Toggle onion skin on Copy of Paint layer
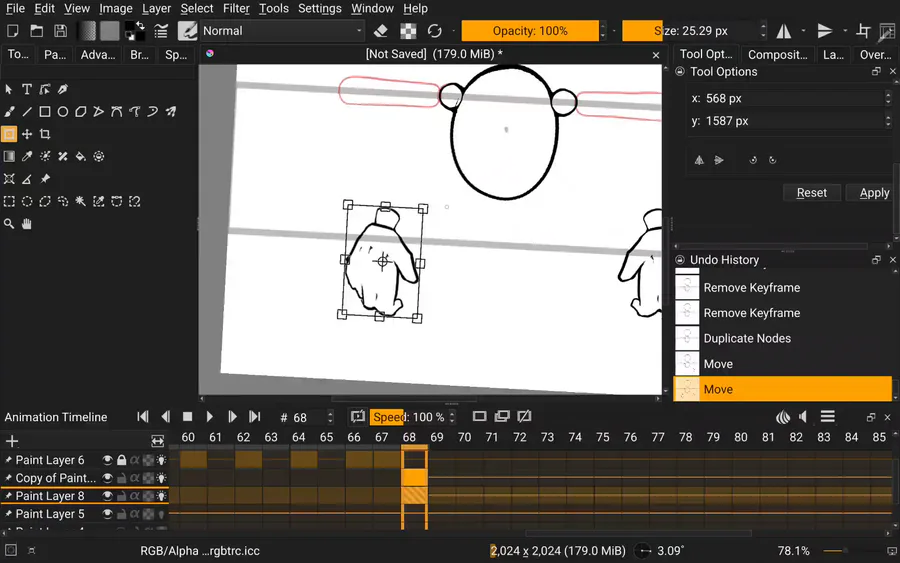This screenshot has width=900, height=563. pyautogui.click(x=162, y=477)
